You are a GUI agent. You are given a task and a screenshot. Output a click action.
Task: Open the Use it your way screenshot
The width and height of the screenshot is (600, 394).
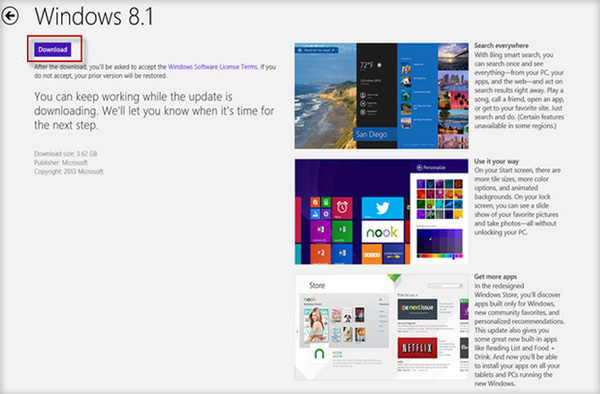click(x=382, y=212)
